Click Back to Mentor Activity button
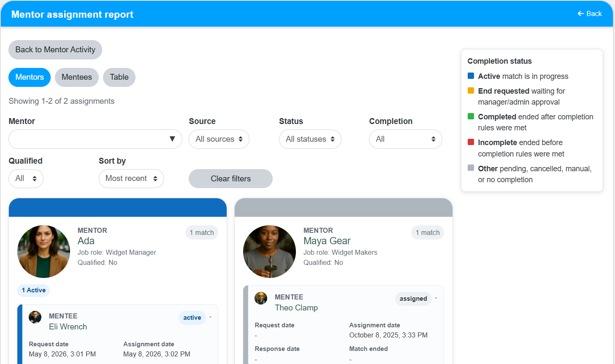 (x=55, y=50)
